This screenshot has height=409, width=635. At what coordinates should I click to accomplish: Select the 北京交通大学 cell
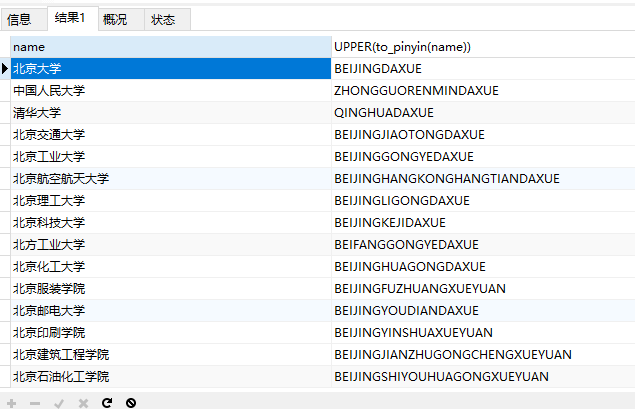170,134
